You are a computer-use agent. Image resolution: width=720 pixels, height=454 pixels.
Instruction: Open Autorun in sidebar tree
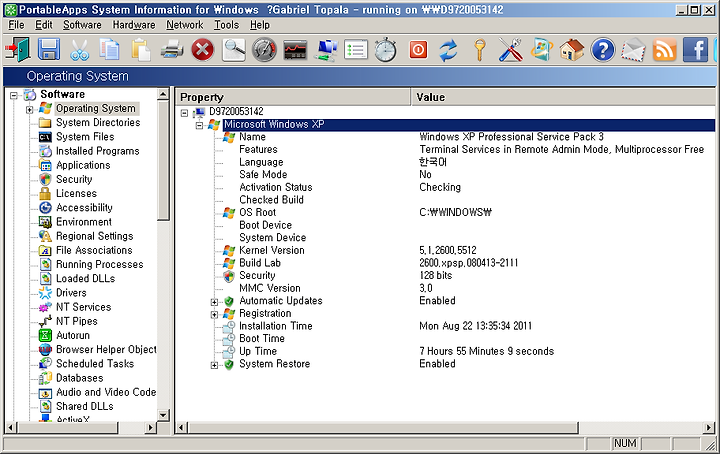73,336
